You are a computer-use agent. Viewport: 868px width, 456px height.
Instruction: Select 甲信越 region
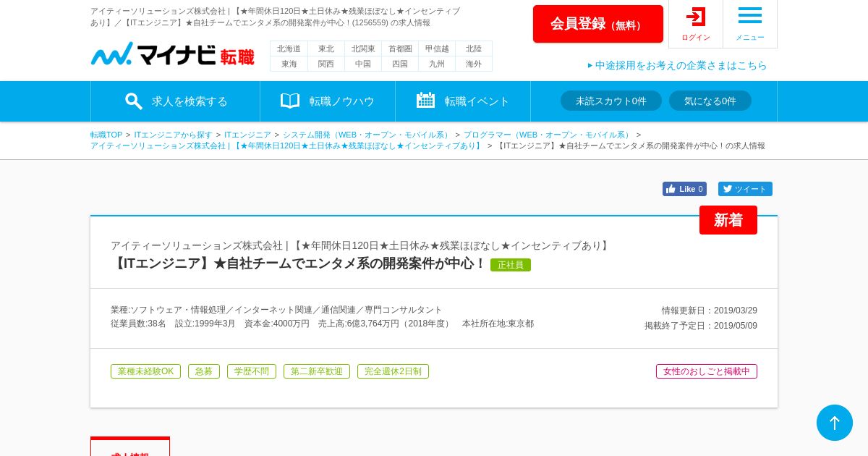pyautogui.click(x=437, y=48)
